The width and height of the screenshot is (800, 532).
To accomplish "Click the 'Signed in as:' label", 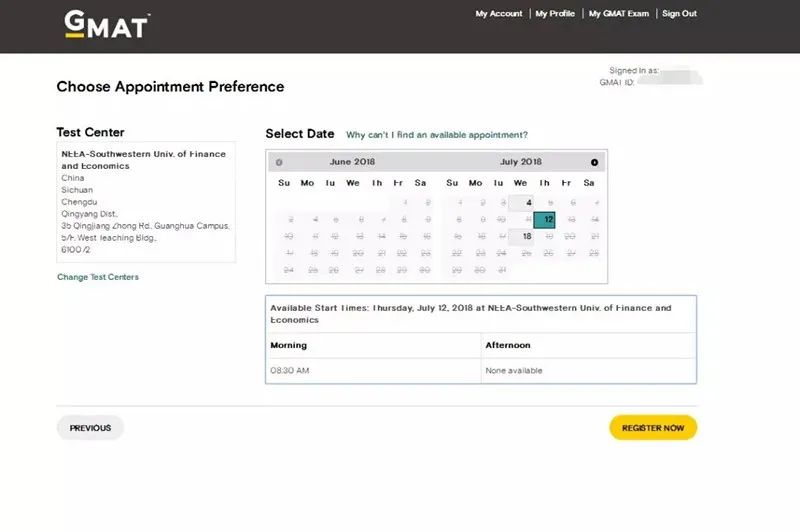I will click(634, 70).
